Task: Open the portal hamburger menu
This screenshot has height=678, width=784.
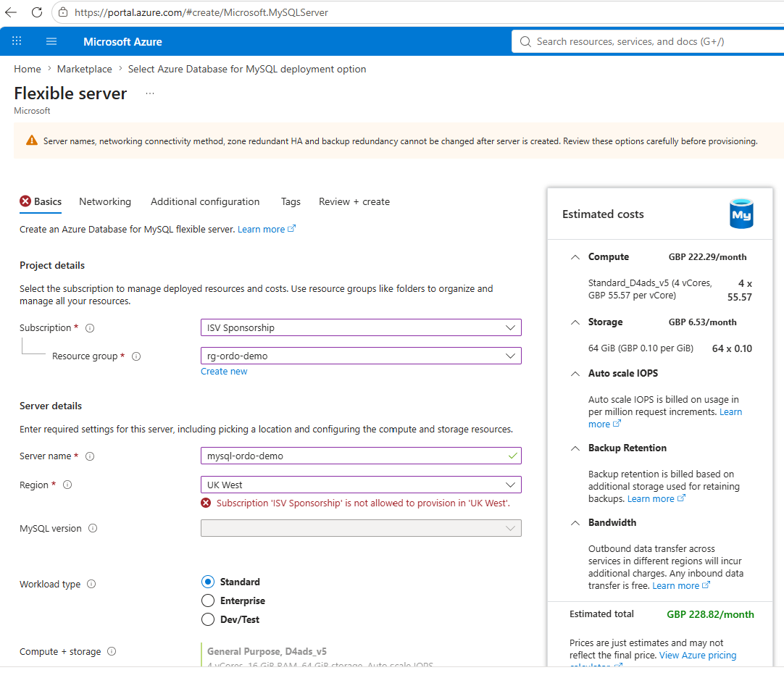Action: pyautogui.click(x=51, y=41)
